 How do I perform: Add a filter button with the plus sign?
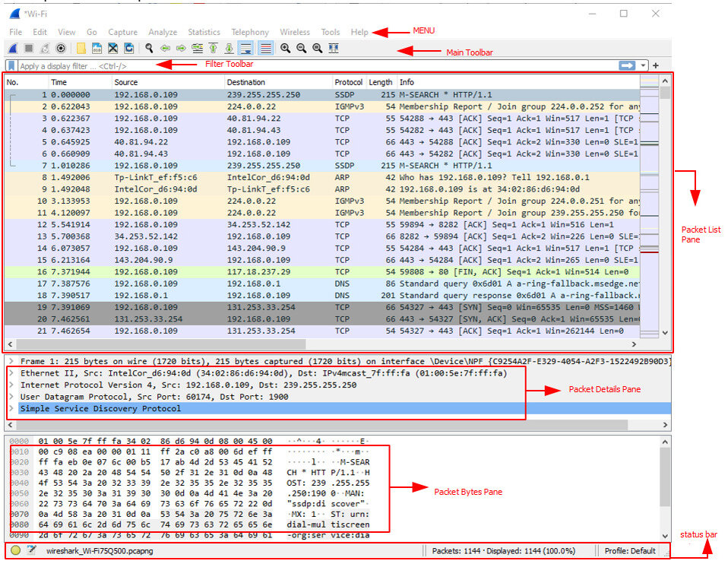(x=656, y=65)
